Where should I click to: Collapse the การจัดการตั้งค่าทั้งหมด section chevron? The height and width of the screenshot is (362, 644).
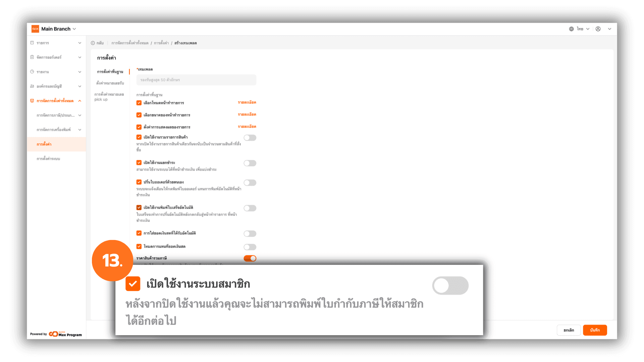tap(80, 101)
